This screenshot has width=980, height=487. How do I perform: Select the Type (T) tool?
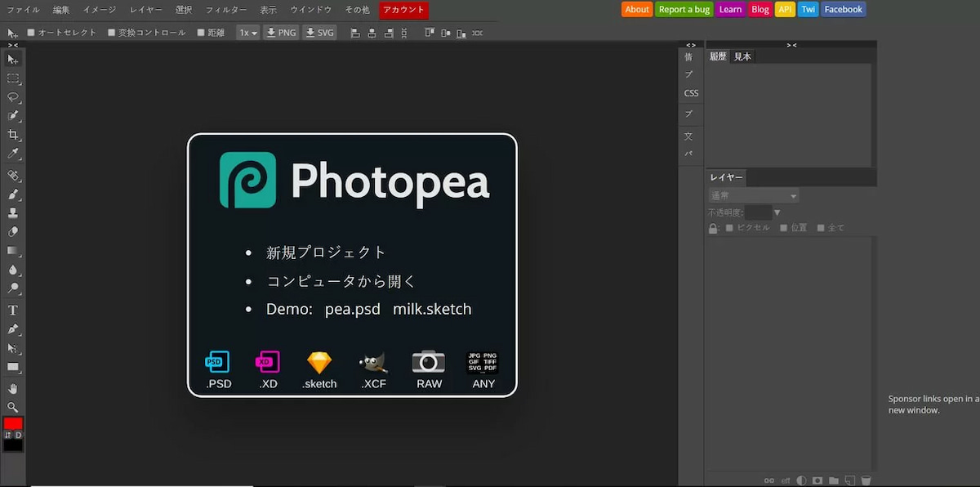[13, 310]
